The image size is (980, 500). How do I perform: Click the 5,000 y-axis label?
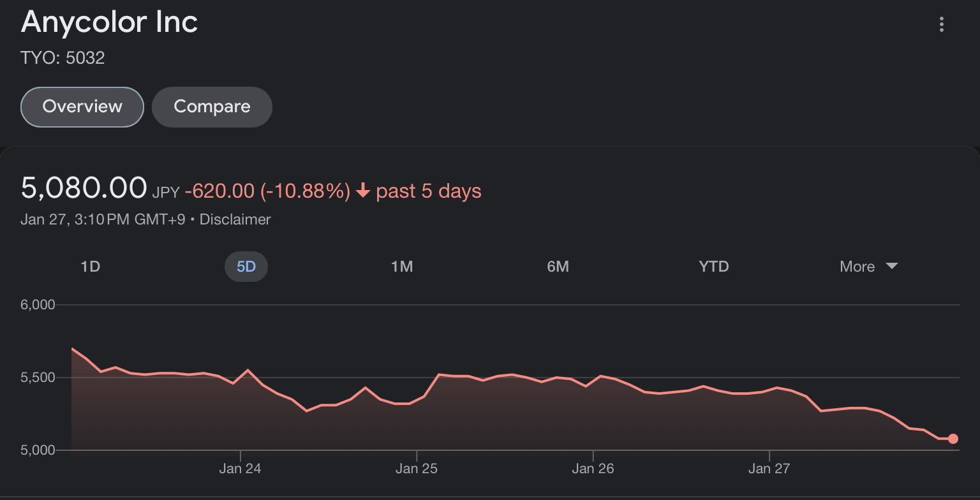38,450
